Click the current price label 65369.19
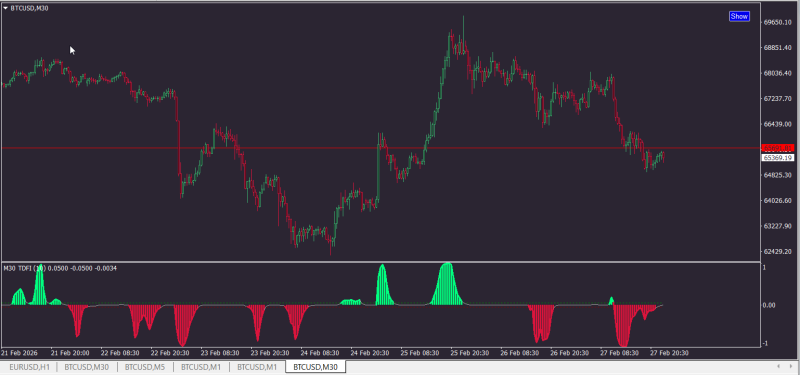Viewport: 800px width, 375px height. pos(778,158)
